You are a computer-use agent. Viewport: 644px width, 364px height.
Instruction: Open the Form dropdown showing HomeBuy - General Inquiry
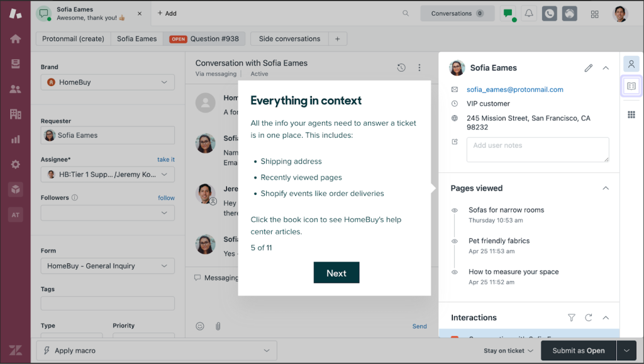click(x=107, y=265)
